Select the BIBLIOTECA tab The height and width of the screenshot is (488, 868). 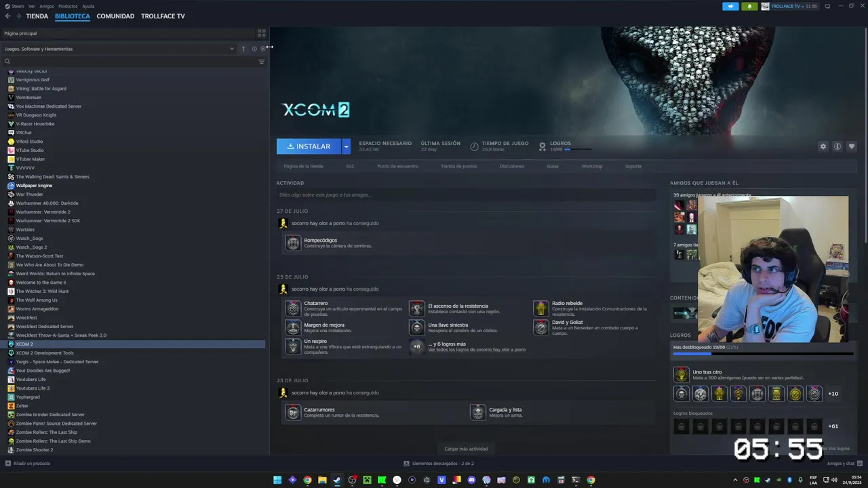click(x=73, y=16)
